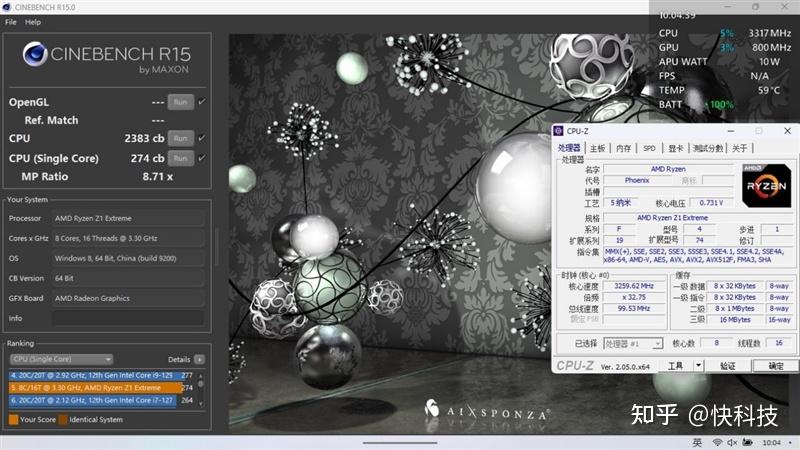Switch to the 測試分數 tab in CPU-Z
The height and width of the screenshot is (450, 800).
click(x=708, y=148)
